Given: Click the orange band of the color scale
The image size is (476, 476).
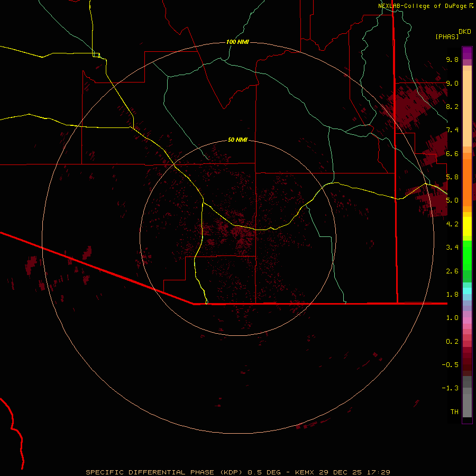Looking at the screenshot, I should [467, 183].
